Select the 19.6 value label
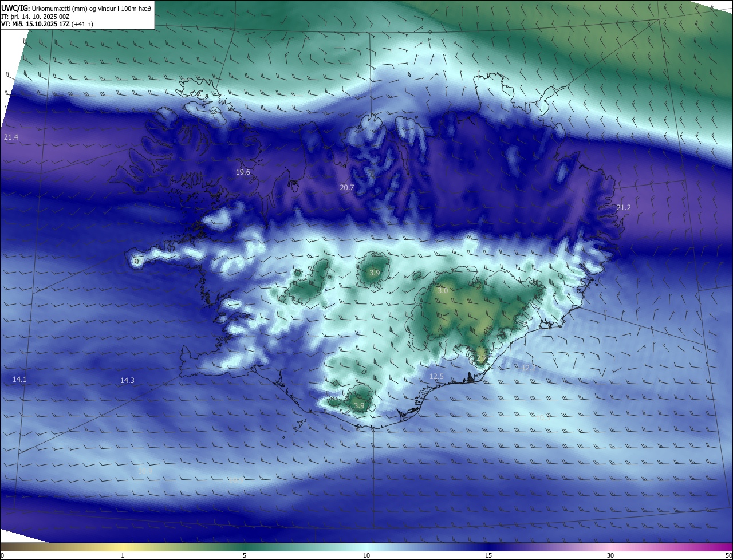733x560 pixels. coord(243,172)
